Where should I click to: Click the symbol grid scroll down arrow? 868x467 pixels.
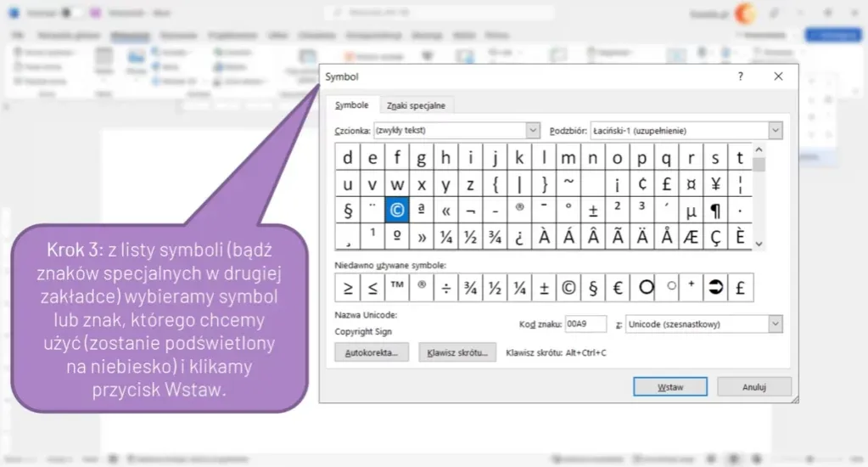(x=759, y=244)
